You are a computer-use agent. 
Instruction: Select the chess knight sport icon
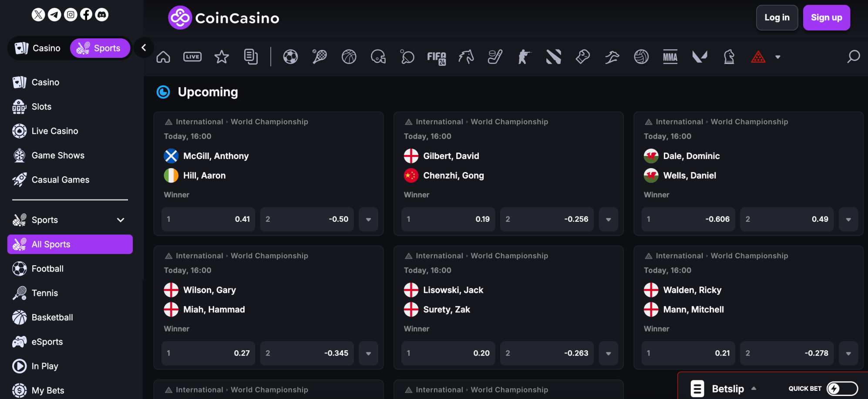click(729, 57)
